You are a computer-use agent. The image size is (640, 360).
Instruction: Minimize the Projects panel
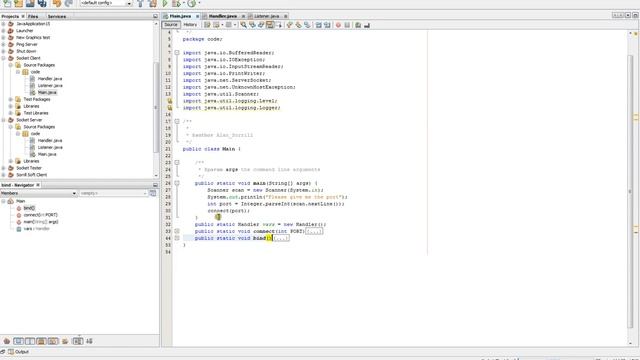tap(155, 16)
